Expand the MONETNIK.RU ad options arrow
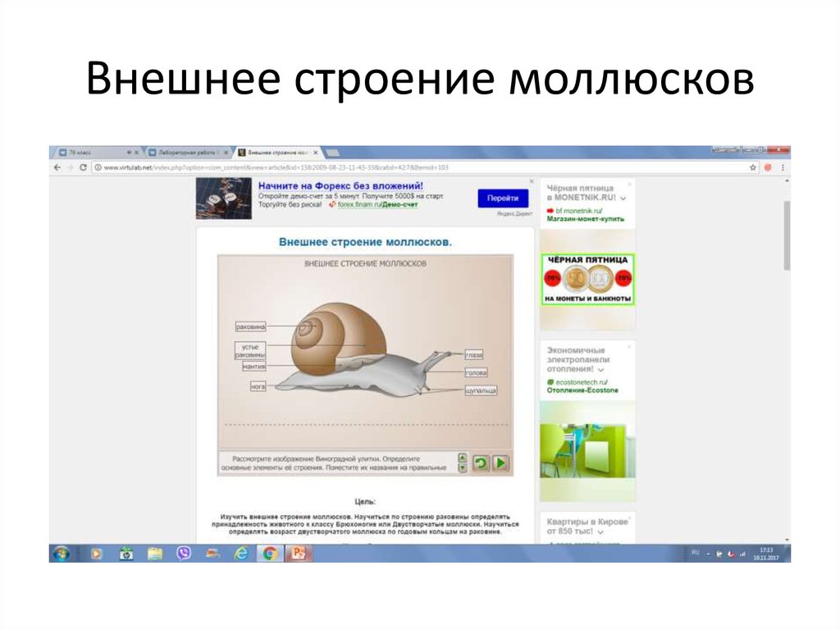 pyautogui.click(x=622, y=198)
